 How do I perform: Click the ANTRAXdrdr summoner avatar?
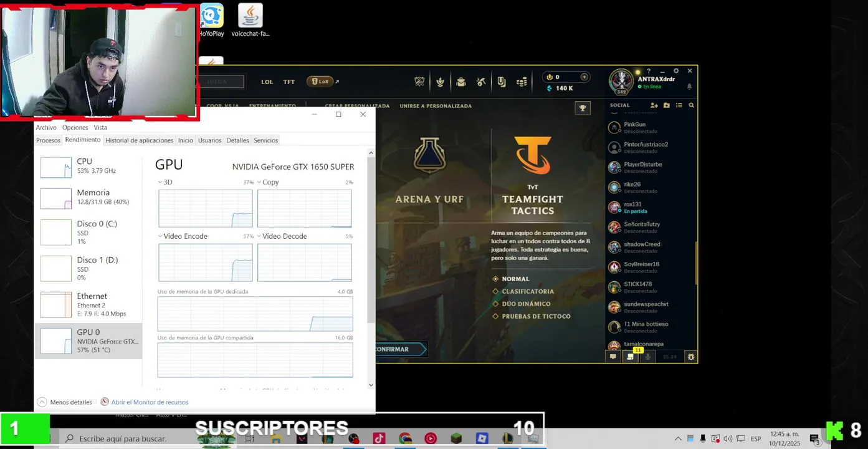[621, 81]
